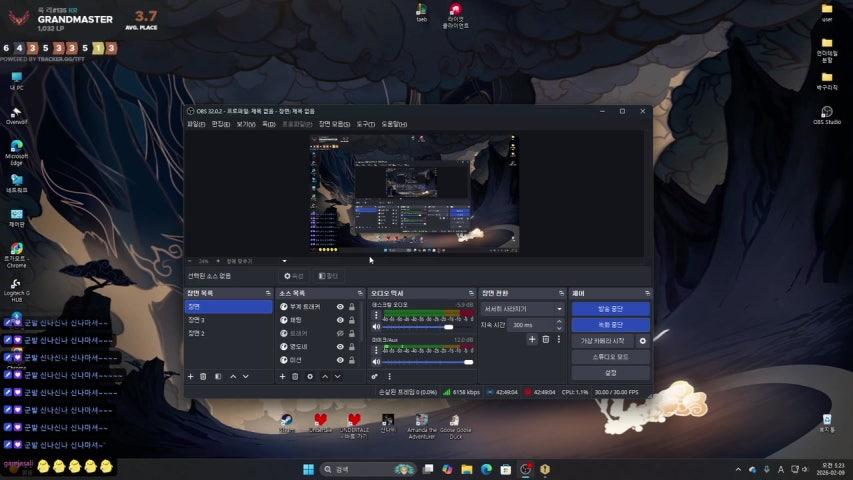Click the add source plus icon

pos(282,376)
